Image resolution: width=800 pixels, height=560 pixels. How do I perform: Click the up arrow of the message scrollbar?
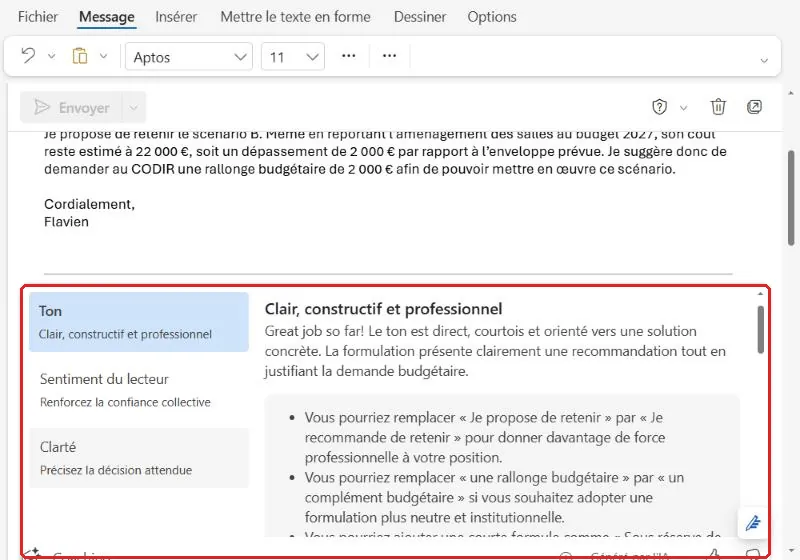791,93
